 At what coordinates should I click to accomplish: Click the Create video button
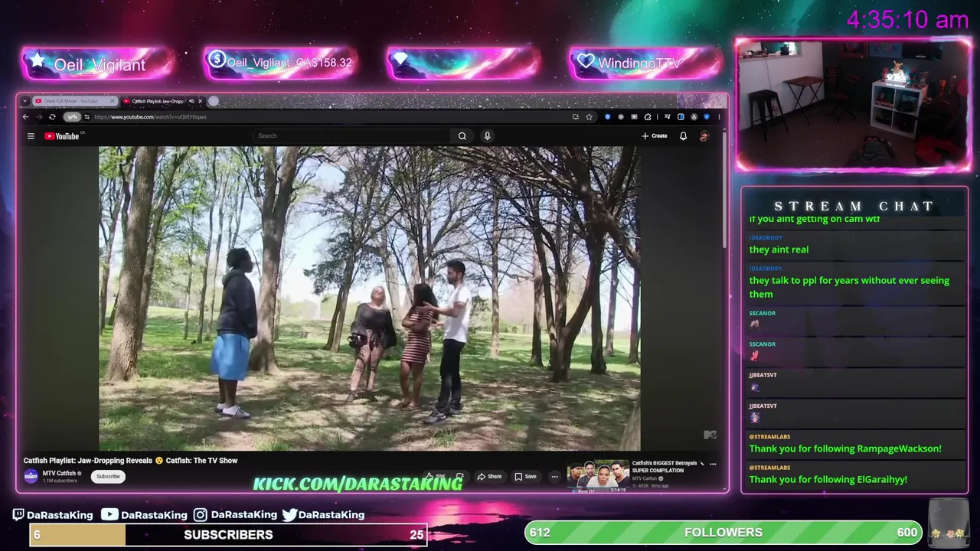[x=655, y=136]
